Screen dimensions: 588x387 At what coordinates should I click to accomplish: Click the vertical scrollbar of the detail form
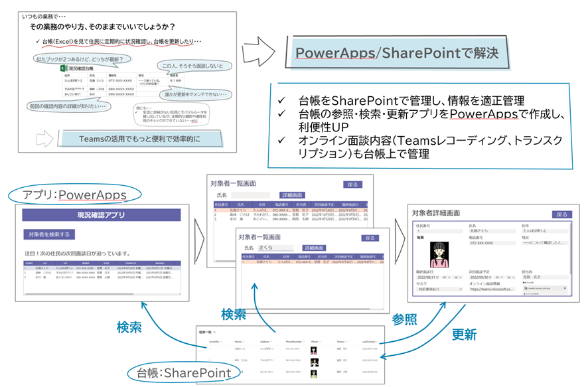tap(570, 248)
